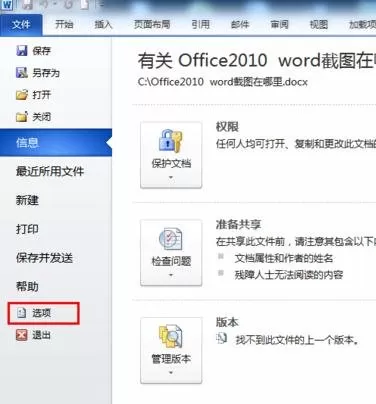Screen dimensions: 376x404
Task: Click the 管理版本 documents magnifier icon
Action: (171, 337)
